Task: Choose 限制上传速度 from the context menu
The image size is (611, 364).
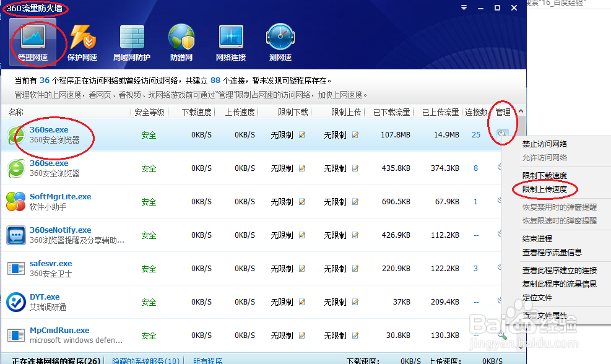Action: pos(544,189)
